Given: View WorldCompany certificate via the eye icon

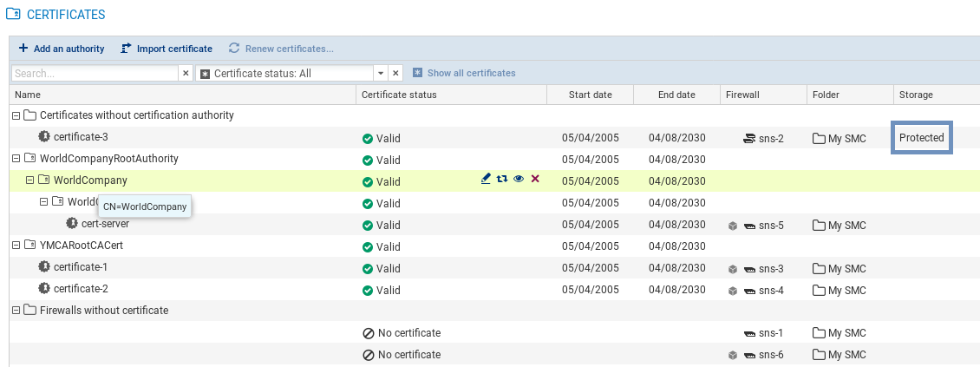Looking at the screenshot, I should (x=519, y=179).
